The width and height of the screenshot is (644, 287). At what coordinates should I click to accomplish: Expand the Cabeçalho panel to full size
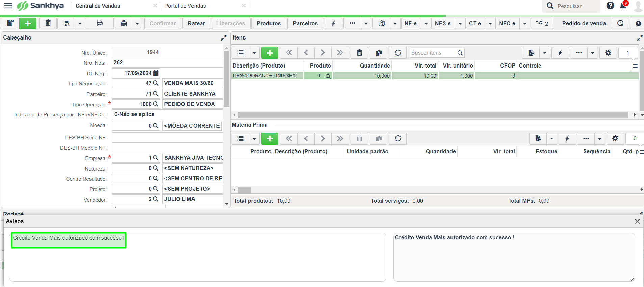[224, 38]
